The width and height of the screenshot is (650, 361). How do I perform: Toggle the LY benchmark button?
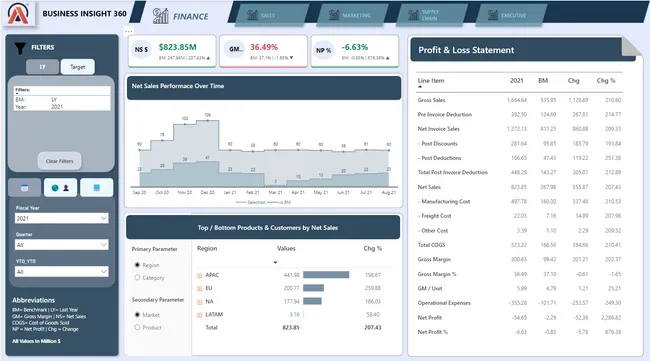(42, 67)
